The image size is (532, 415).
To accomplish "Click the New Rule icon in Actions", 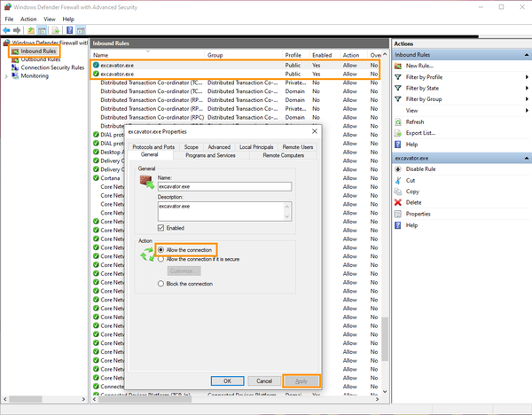I will (398, 66).
